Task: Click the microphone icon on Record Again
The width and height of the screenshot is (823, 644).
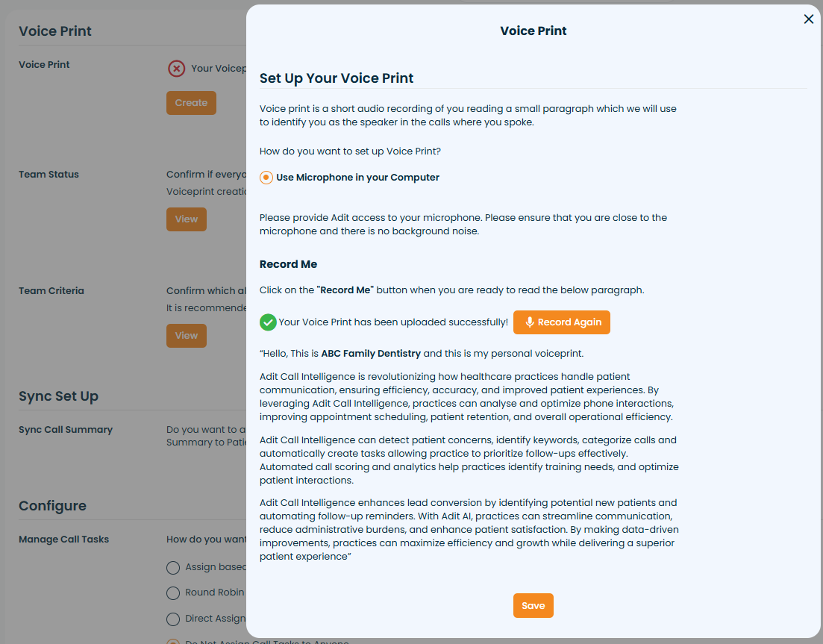Action: pyautogui.click(x=530, y=322)
